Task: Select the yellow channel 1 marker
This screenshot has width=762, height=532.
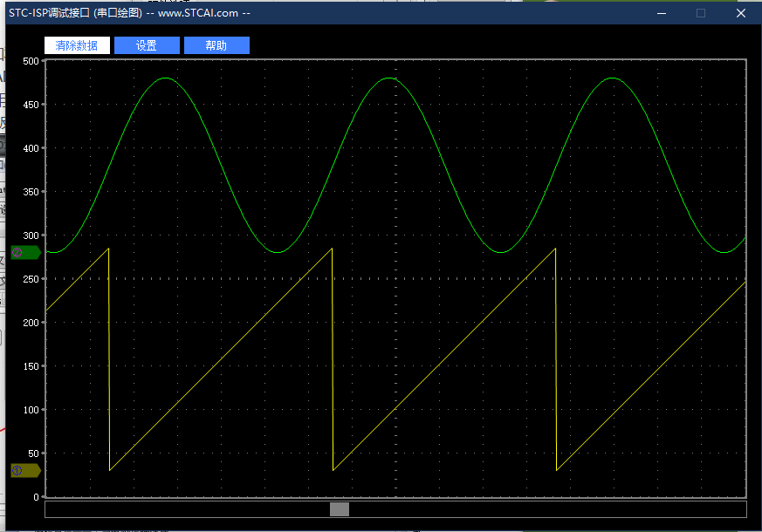Action: [26, 470]
